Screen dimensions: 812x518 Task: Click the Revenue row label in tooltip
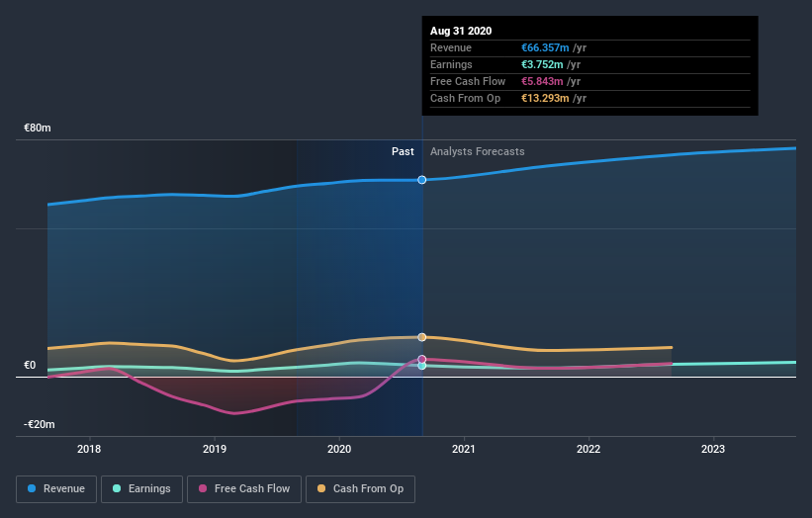pyautogui.click(x=451, y=47)
